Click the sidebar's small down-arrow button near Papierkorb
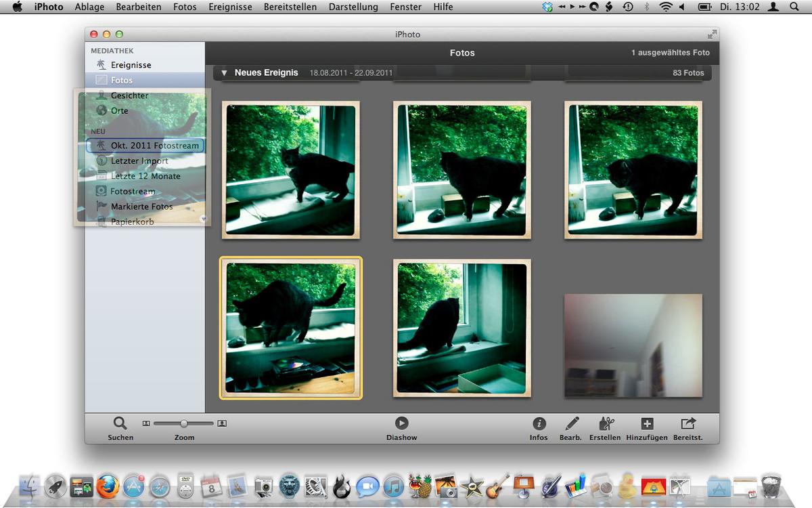 [x=202, y=219]
